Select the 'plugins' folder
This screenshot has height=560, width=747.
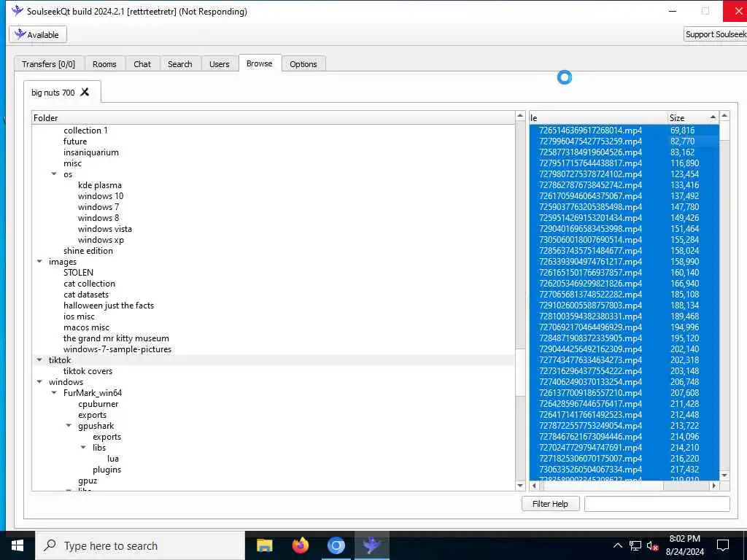click(107, 470)
